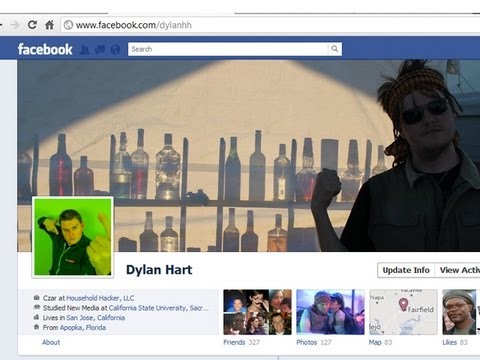Open the Friends thumbnail collage
Screen dimensions: 480x360
tap(257, 312)
